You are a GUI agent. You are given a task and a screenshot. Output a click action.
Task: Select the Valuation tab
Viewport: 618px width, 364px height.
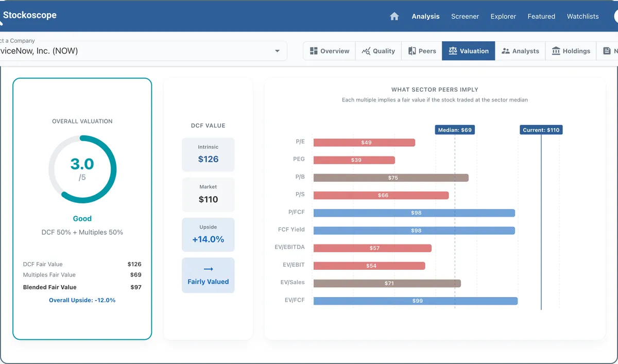click(x=469, y=51)
